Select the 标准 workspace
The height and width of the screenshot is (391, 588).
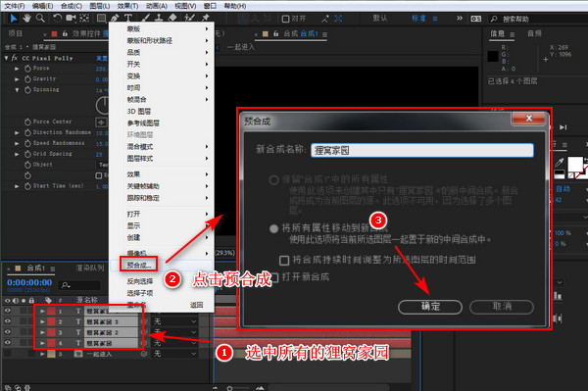(418, 18)
